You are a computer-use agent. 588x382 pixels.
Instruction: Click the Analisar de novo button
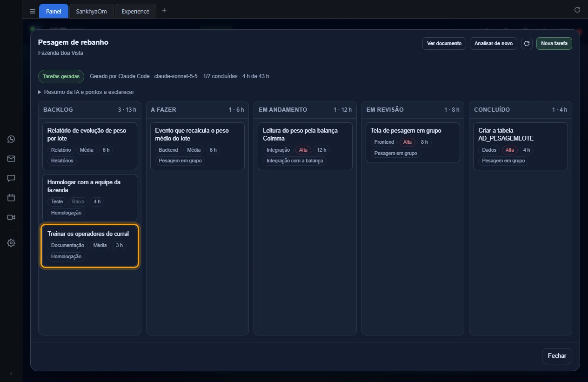pos(494,44)
